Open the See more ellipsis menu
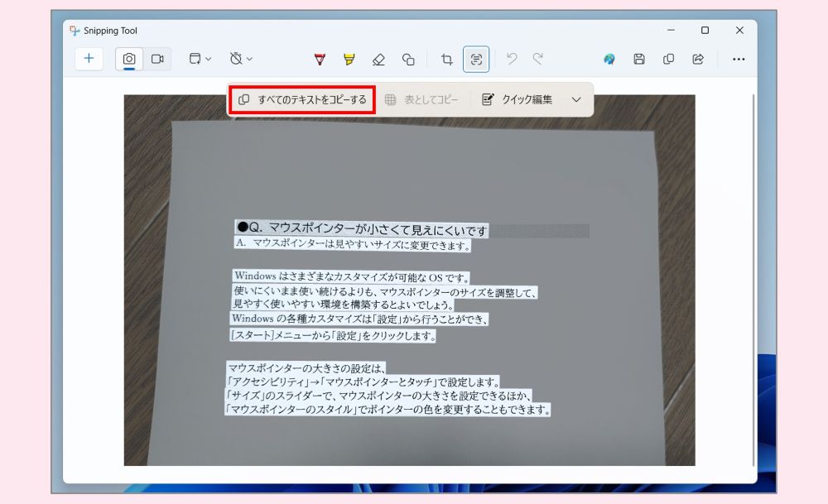828x504 pixels. point(739,59)
